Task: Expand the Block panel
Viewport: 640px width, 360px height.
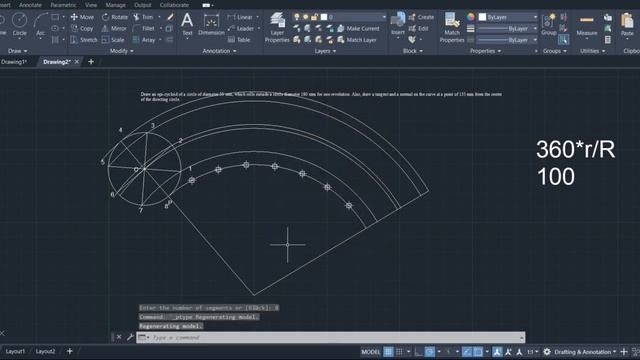Action: (x=413, y=51)
